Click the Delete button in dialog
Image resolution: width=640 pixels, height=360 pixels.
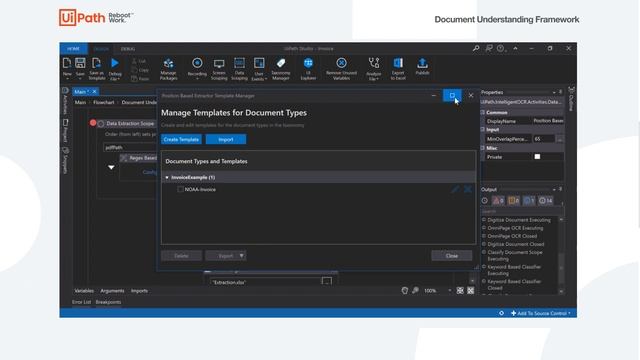(x=181, y=256)
